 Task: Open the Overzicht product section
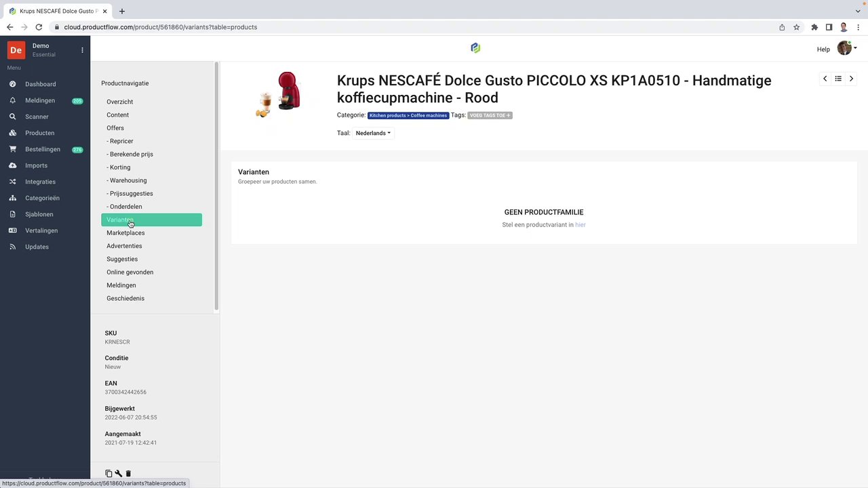(x=119, y=102)
